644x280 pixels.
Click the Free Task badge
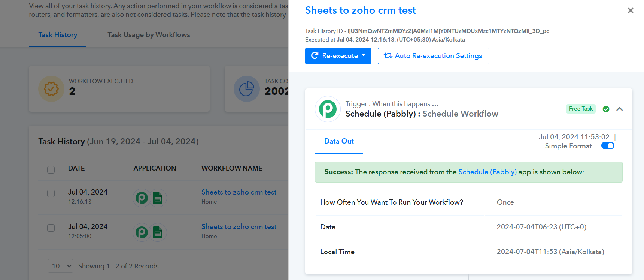coord(581,109)
